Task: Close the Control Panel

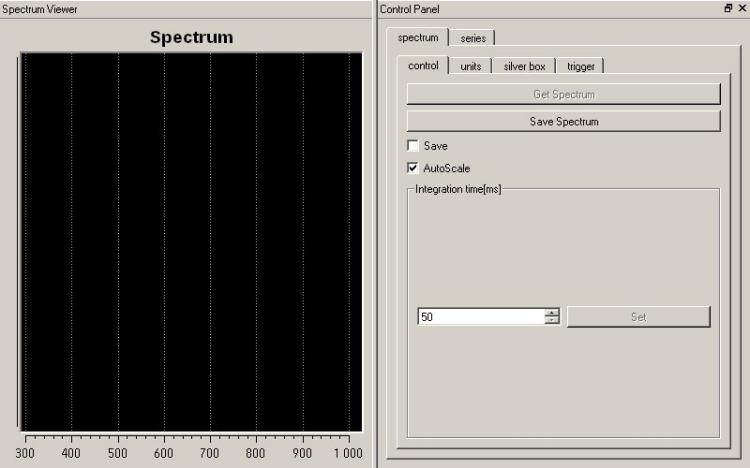Action: pyautogui.click(x=742, y=8)
